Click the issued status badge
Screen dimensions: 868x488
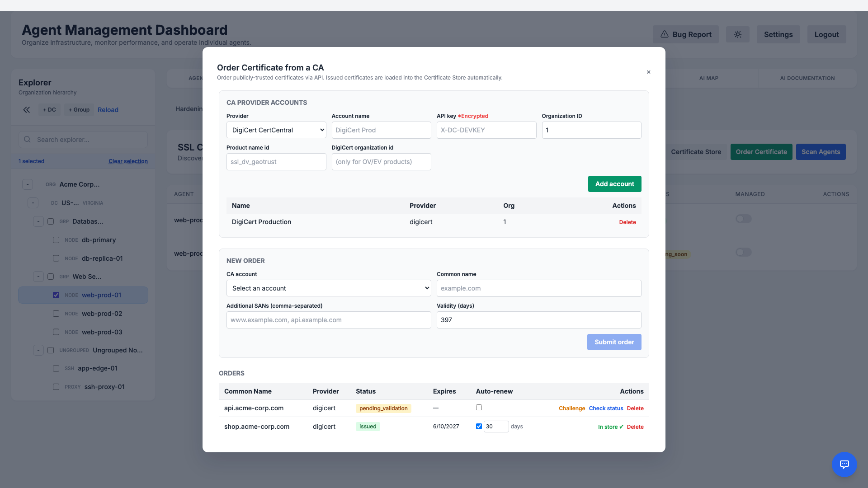(368, 427)
